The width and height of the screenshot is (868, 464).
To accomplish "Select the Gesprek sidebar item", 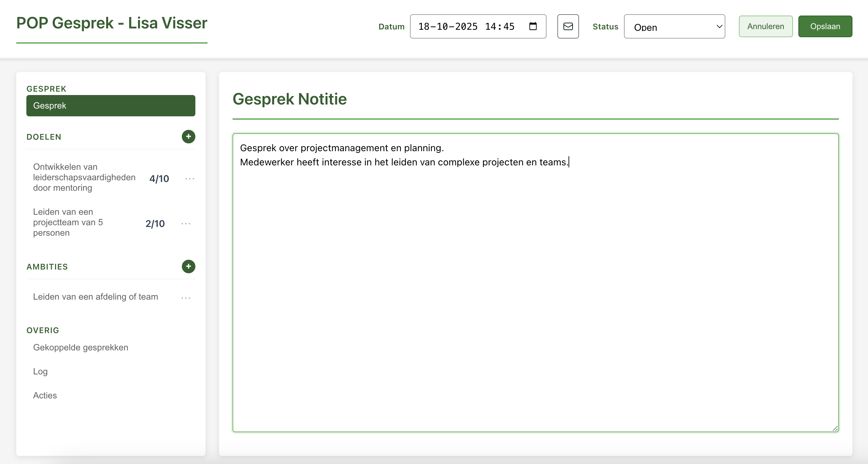I will pyautogui.click(x=111, y=106).
